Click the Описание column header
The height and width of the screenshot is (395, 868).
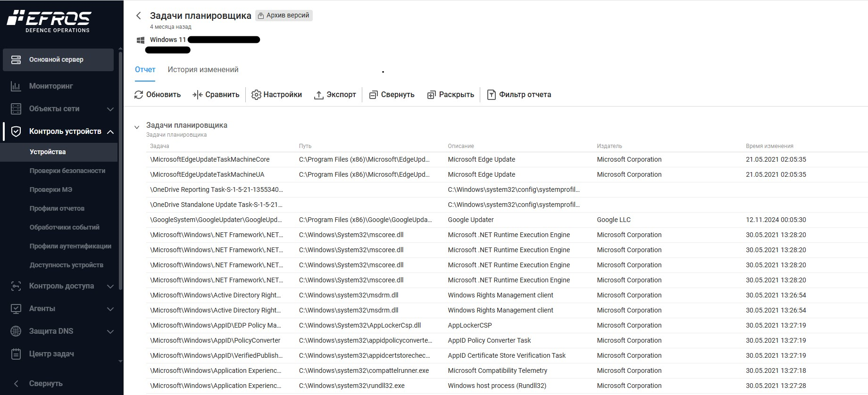(x=461, y=146)
